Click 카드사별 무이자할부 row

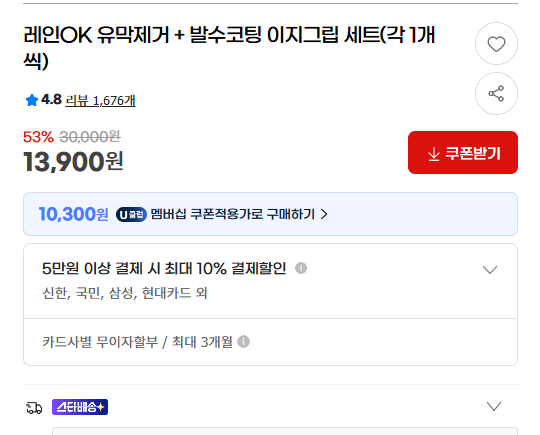(270, 342)
